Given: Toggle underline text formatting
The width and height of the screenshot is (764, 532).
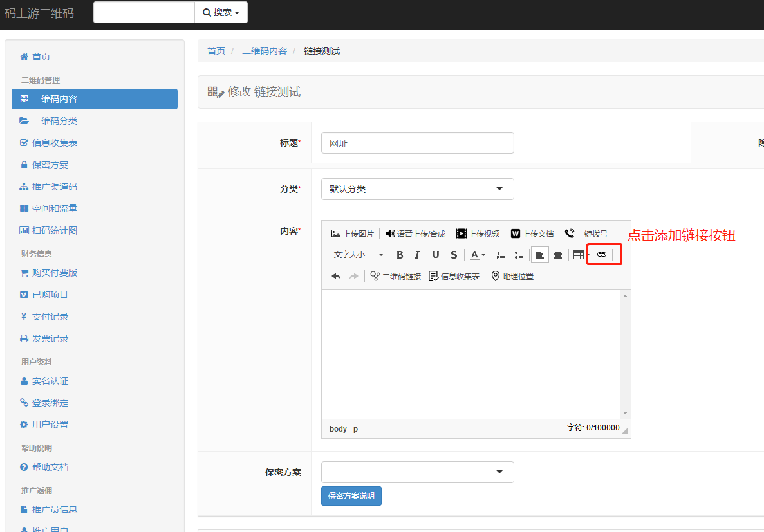Looking at the screenshot, I should (436, 255).
